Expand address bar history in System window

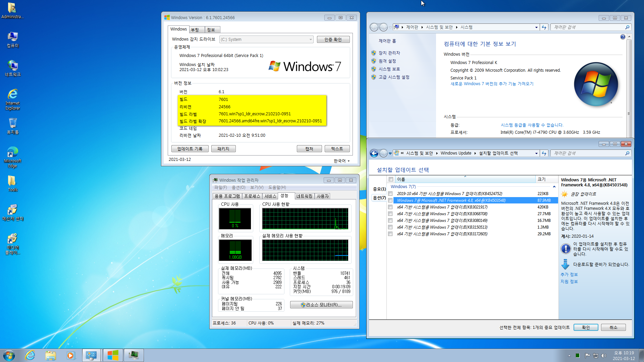pyautogui.click(x=536, y=27)
